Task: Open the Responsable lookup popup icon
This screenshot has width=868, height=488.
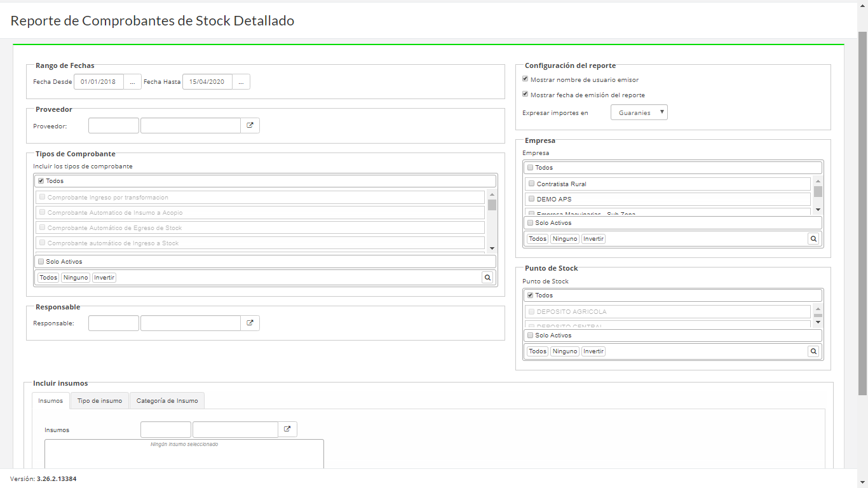Action: tap(250, 323)
